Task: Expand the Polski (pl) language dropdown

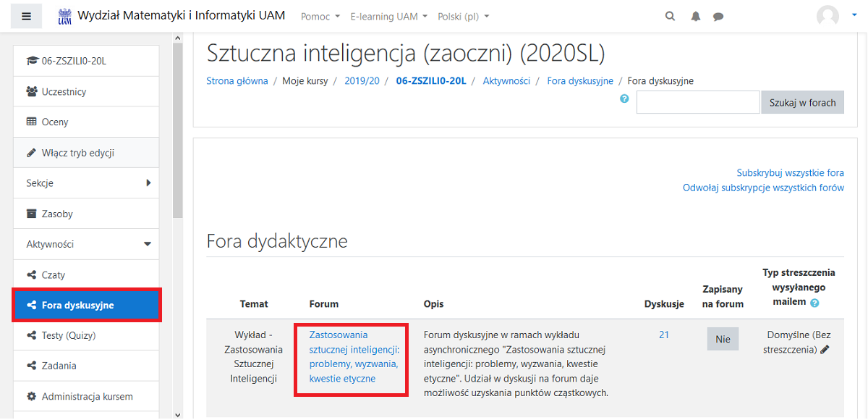Action: (463, 15)
